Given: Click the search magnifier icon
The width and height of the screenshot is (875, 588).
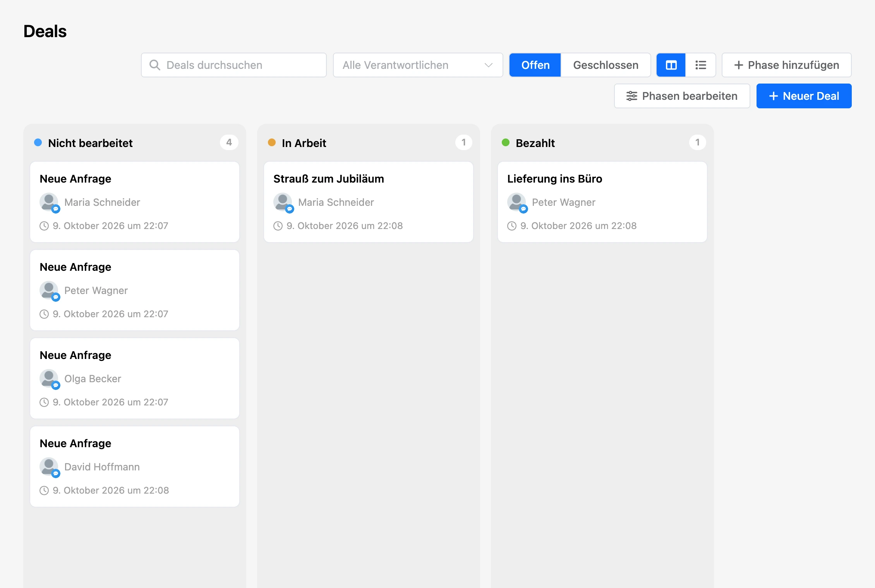Looking at the screenshot, I should coord(154,65).
